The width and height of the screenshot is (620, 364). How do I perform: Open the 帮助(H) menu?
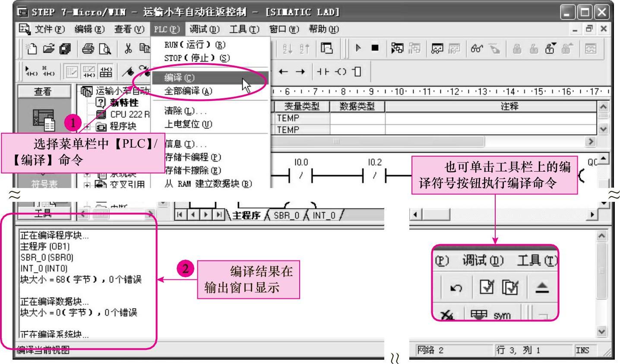(x=324, y=29)
